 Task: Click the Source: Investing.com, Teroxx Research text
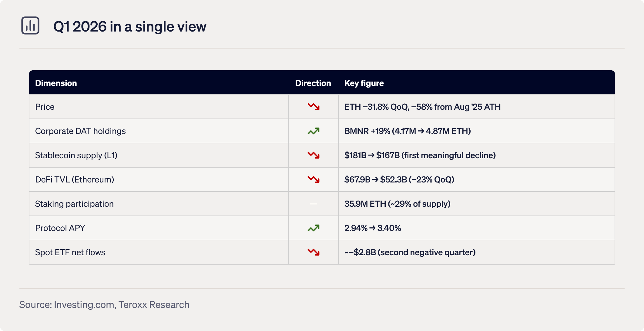pos(104,305)
